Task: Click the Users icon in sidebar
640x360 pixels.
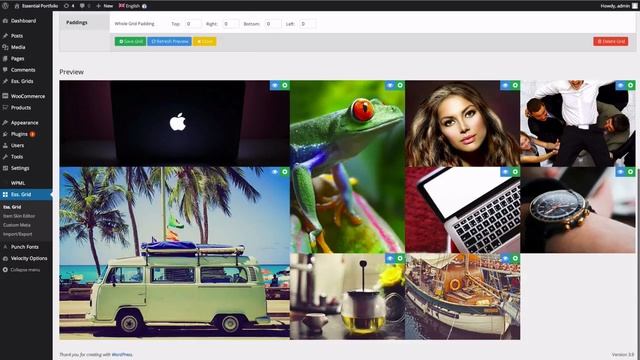Action: 5,145
